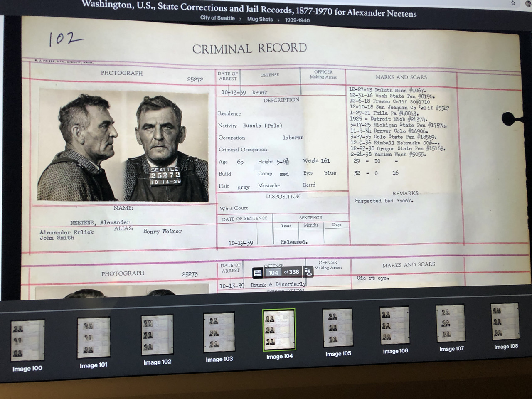Image resolution: width=532 pixels, height=399 pixels.
Task: Open the City of Seattle breadcrumb link
Action: [x=217, y=18]
